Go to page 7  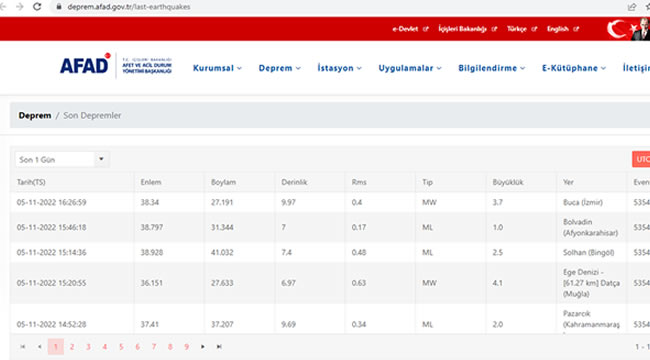pos(154,347)
